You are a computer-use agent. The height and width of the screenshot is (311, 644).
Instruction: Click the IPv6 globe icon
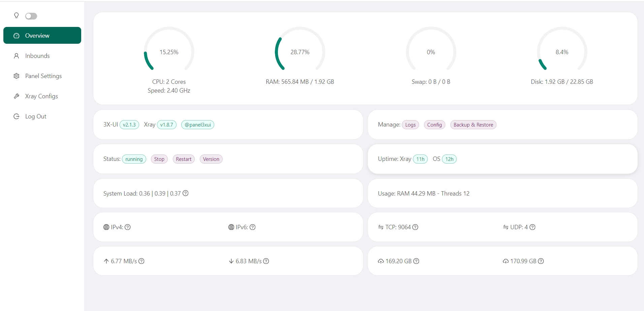[231, 227]
